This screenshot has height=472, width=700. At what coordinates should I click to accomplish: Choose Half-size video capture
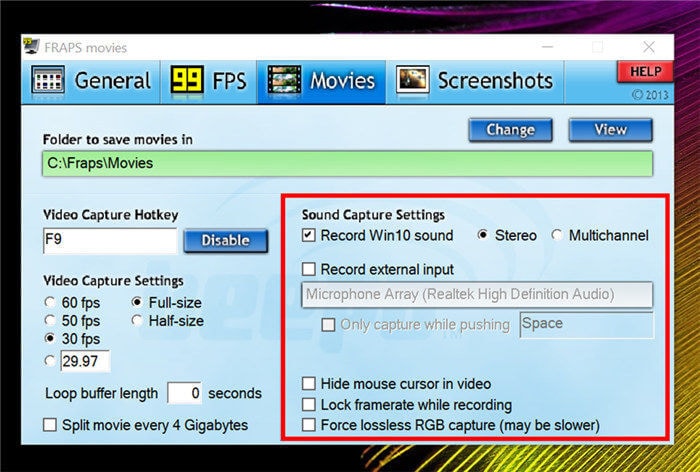point(168,321)
